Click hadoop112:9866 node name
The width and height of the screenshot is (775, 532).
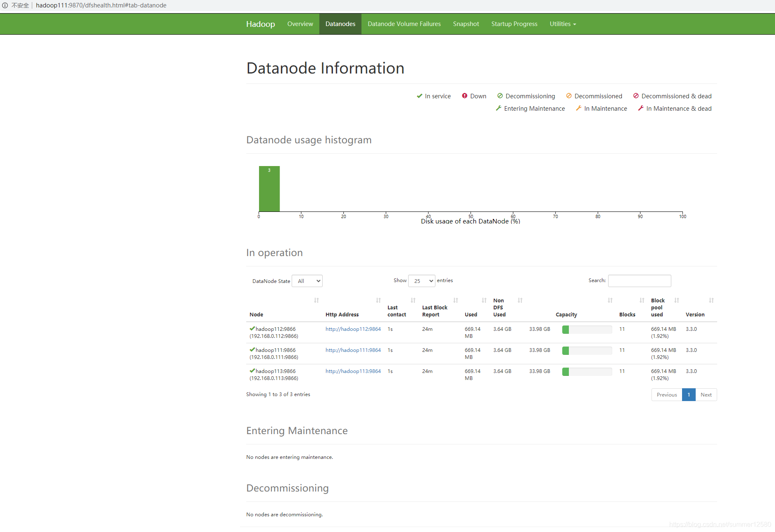[276, 329]
